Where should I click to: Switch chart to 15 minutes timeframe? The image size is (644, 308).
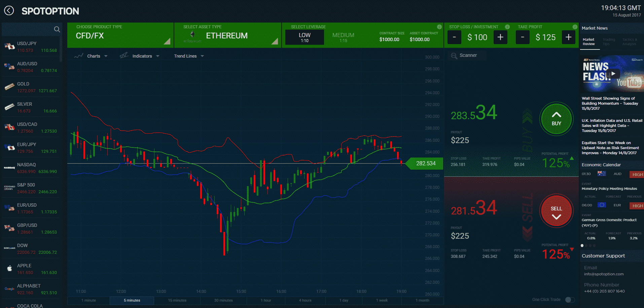(x=177, y=300)
